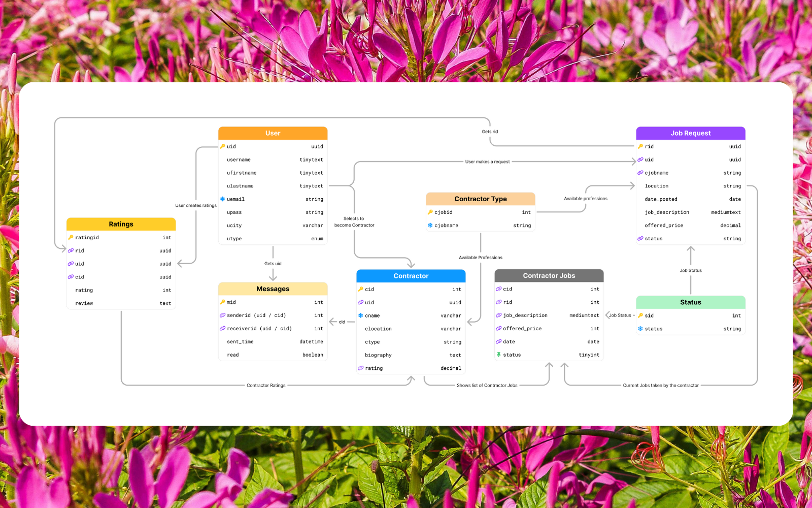
Task: Click the green pin icon in Contractor Jobs
Action: point(498,355)
